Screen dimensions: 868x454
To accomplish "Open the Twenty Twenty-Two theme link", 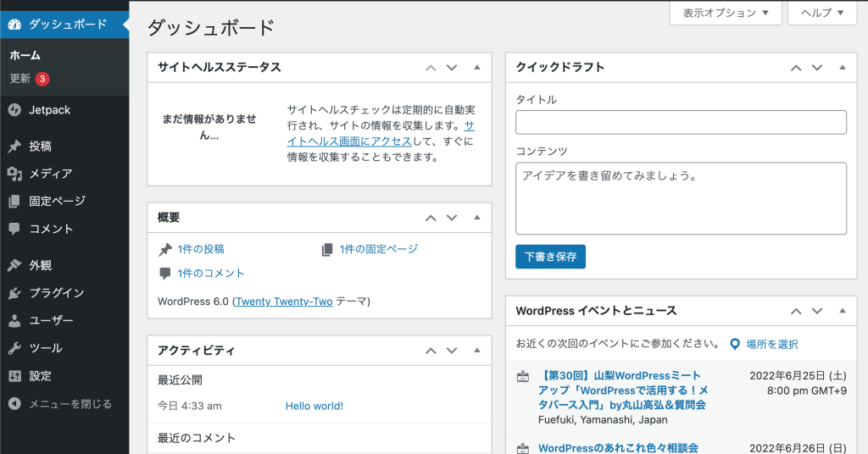I will pyautogui.click(x=284, y=302).
